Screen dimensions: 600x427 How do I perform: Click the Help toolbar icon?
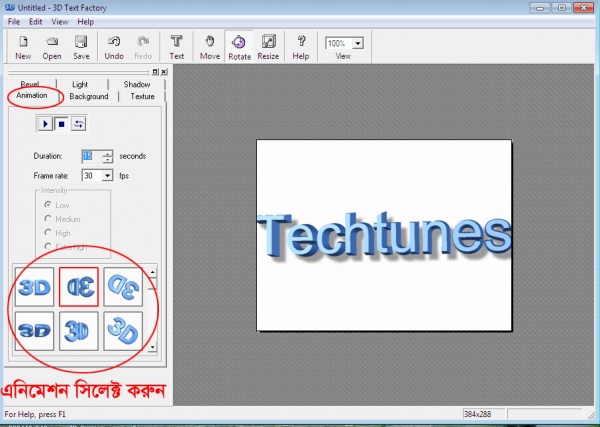[301, 47]
